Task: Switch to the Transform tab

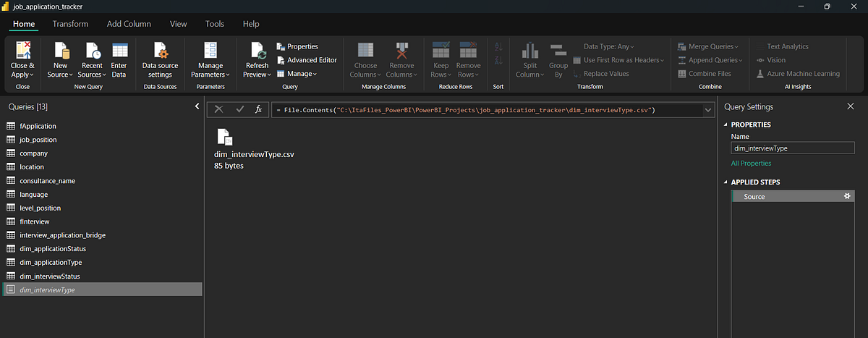Action: [x=70, y=24]
